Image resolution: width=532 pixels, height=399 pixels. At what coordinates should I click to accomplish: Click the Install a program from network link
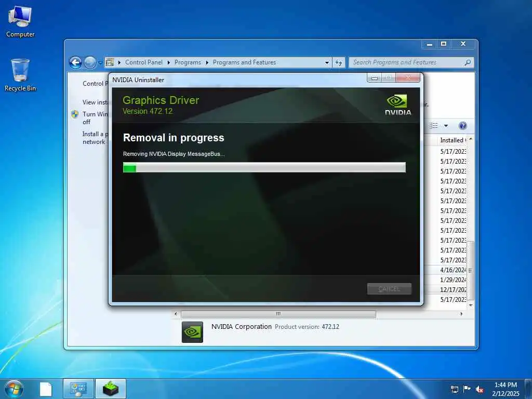pos(96,138)
